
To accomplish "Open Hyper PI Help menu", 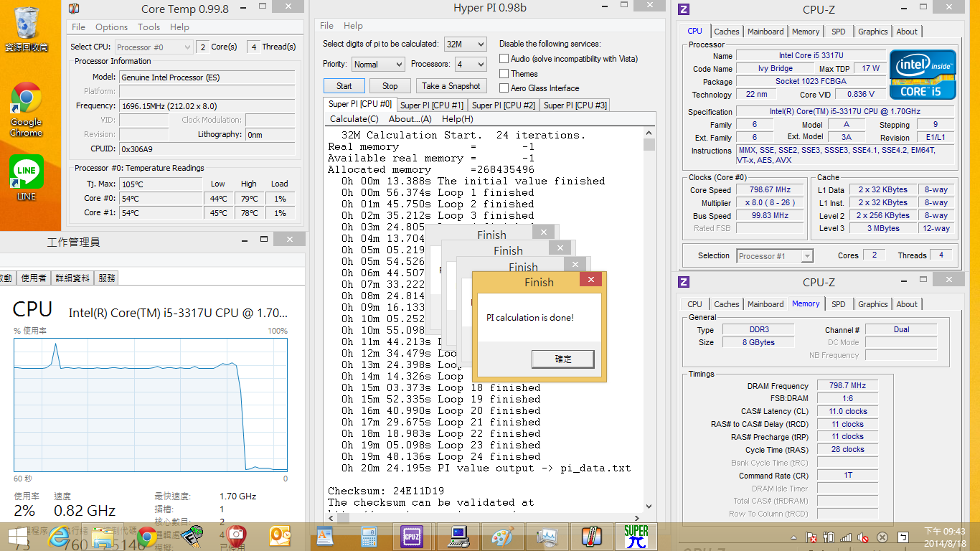I will 353,26.
